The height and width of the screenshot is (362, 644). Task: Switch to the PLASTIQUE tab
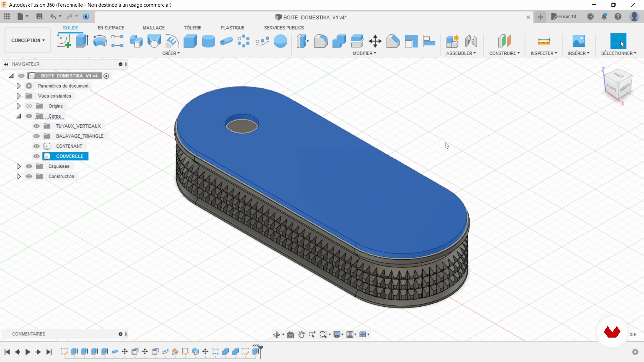pyautogui.click(x=232, y=28)
